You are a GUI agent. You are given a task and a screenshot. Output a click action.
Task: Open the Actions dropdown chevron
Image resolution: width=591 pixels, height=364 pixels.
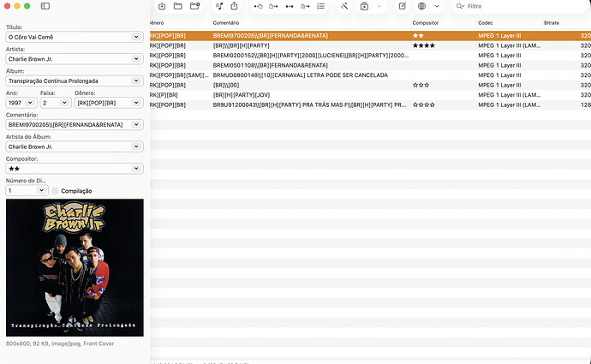379,6
